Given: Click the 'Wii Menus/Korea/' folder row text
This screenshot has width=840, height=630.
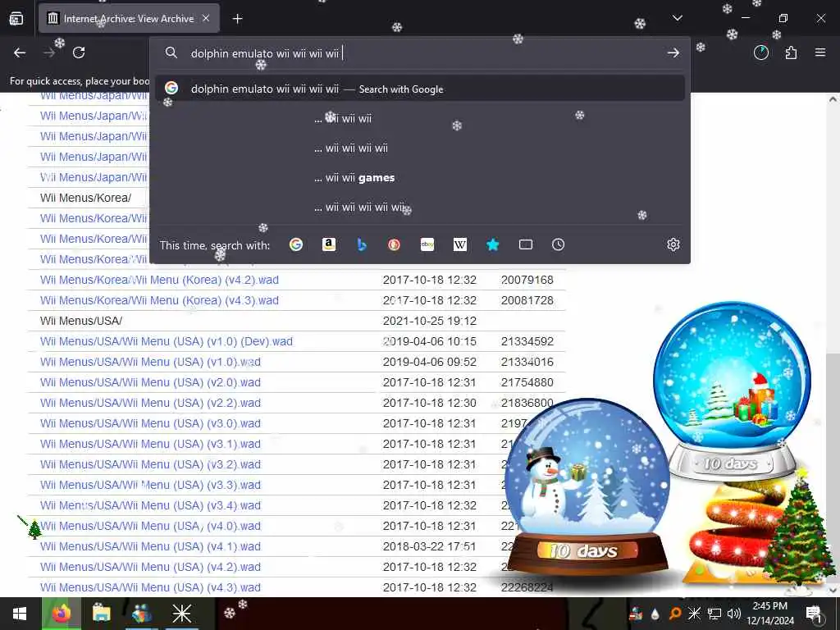Looking at the screenshot, I should 85,199.
